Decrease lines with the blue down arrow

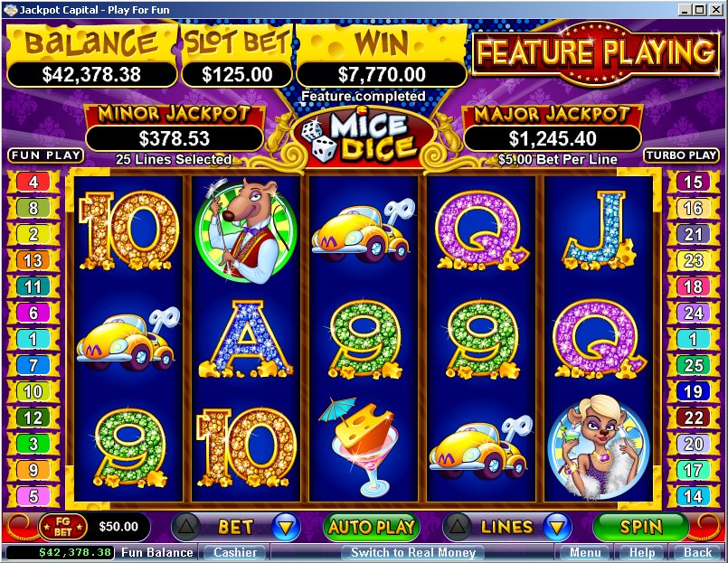coord(557,527)
